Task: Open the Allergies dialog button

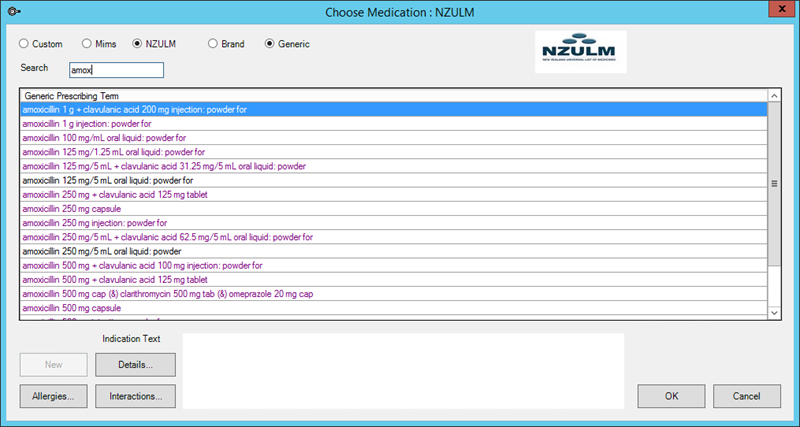Action: (54, 396)
